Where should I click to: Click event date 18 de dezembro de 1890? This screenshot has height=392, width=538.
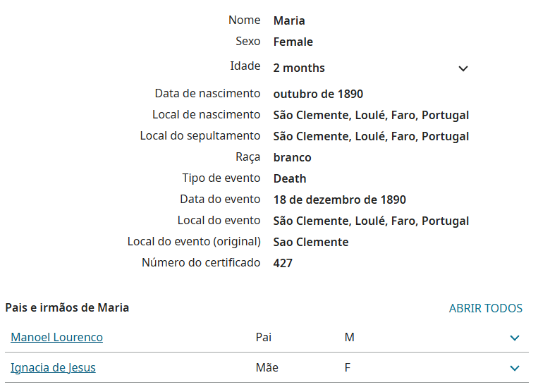340,200
